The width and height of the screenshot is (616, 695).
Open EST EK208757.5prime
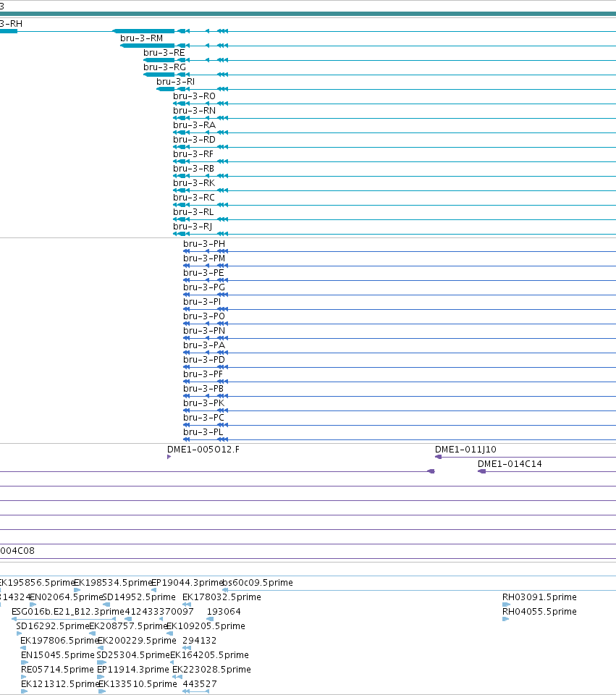click(x=129, y=626)
